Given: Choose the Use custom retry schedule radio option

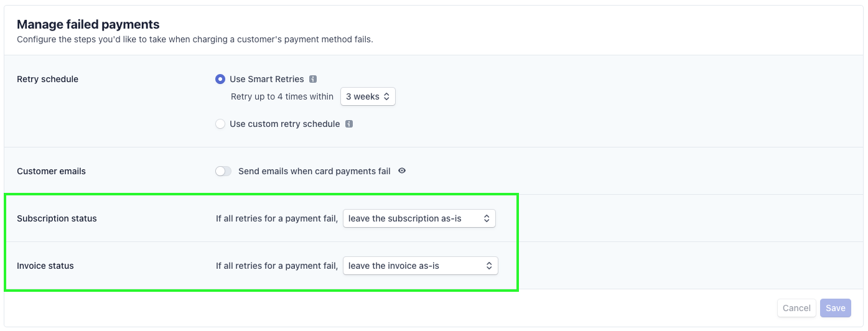Looking at the screenshot, I should [x=220, y=124].
